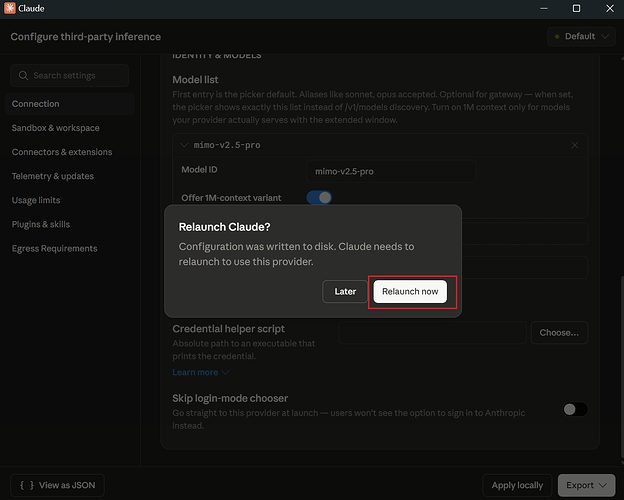Viewport: 624px width, 500px height.
Task: Click the search magnifier icon
Action: tap(23, 75)
